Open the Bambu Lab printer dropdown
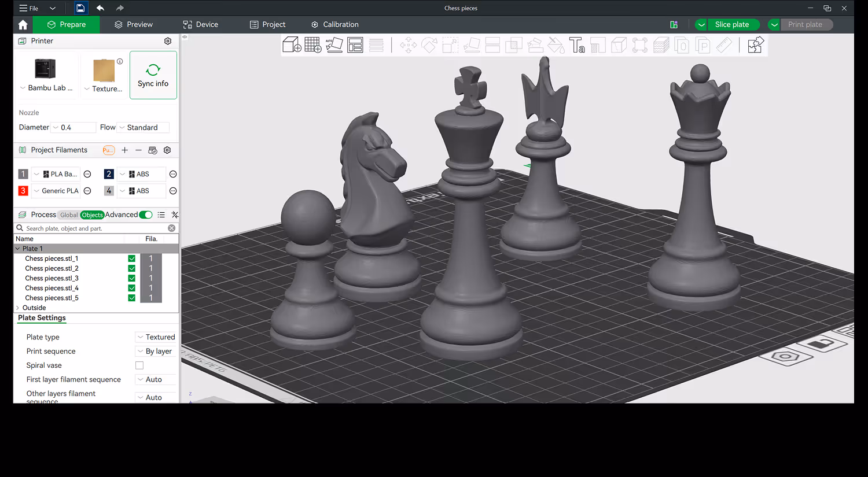Screen dimensions: 868x477 [46, 88]
